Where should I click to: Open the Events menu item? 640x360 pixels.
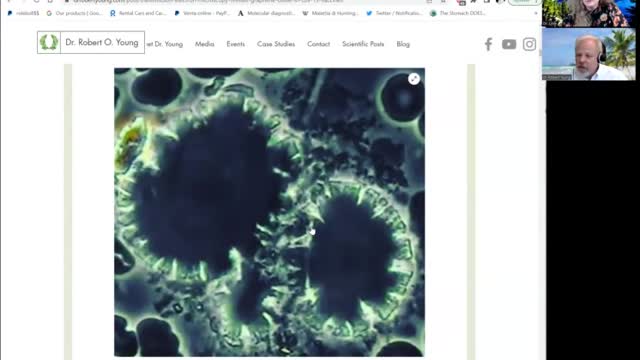[236, 44]
